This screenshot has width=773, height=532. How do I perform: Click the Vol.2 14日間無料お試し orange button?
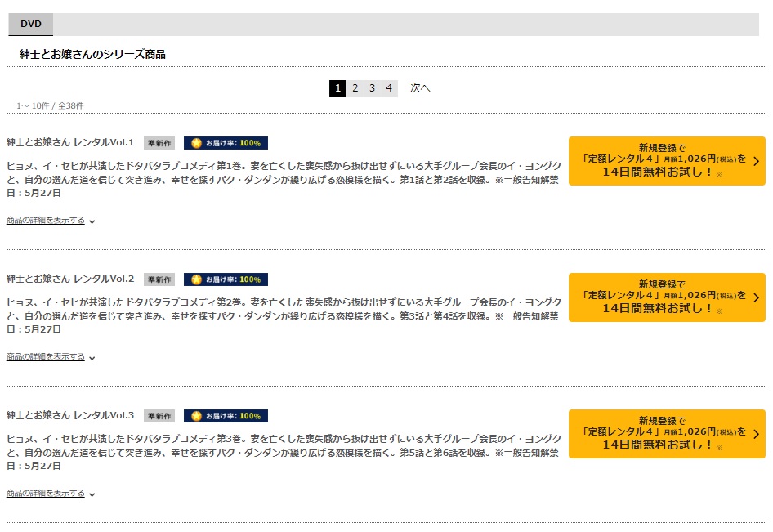coord(667,297)
